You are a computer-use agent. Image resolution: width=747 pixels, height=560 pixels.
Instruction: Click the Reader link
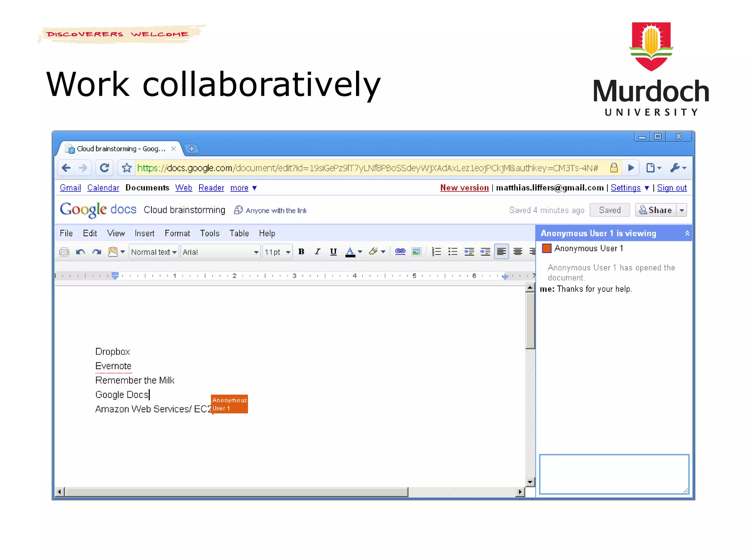(211, 188)
